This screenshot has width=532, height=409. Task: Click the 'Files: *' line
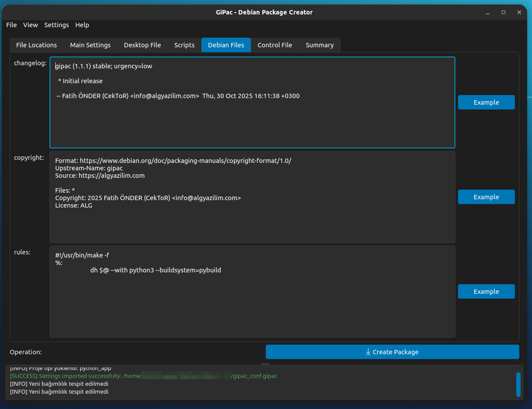point(65,190)
